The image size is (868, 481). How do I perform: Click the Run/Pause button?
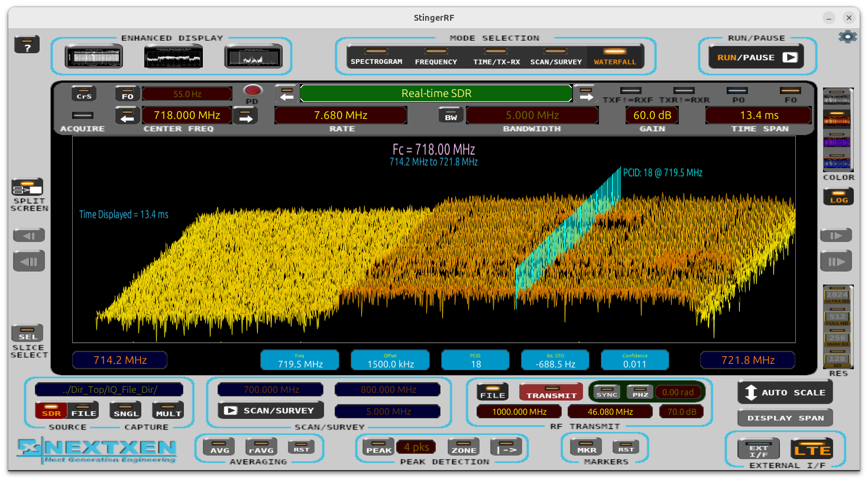pyautogui.click(x=756, y=57)
